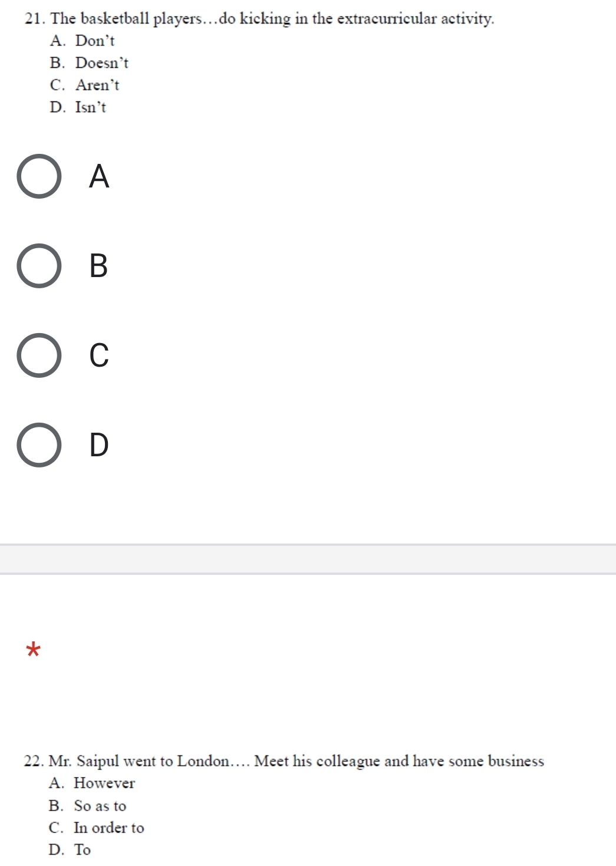616x866 pixels.
Task: Click question 22 Mr. Saipul sentence
Action: click(x=284, y=761)
